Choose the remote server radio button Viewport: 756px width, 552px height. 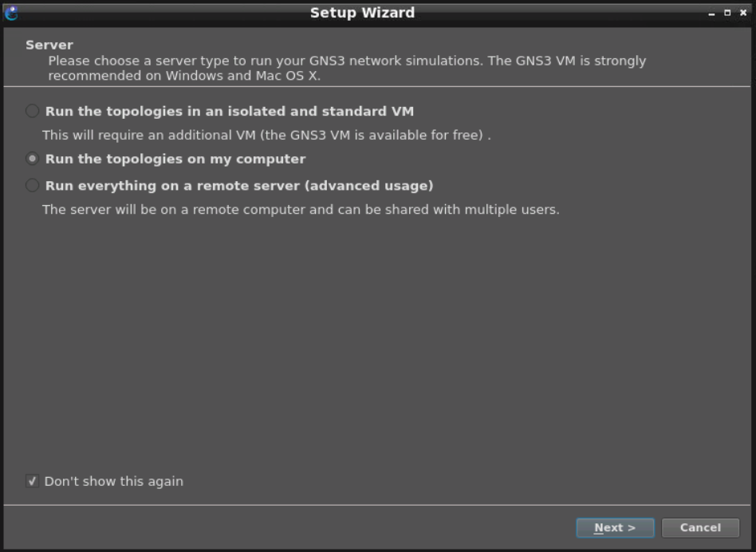32,186
